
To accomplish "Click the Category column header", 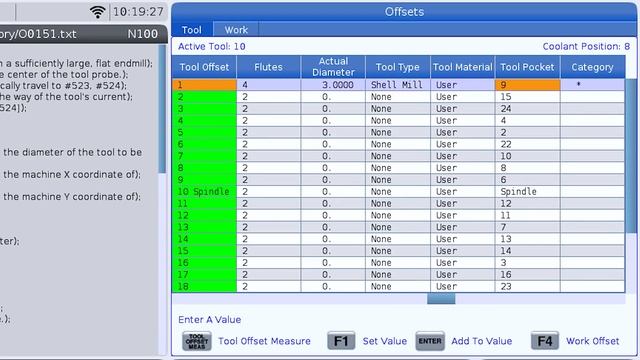I will tap(592, 67).
